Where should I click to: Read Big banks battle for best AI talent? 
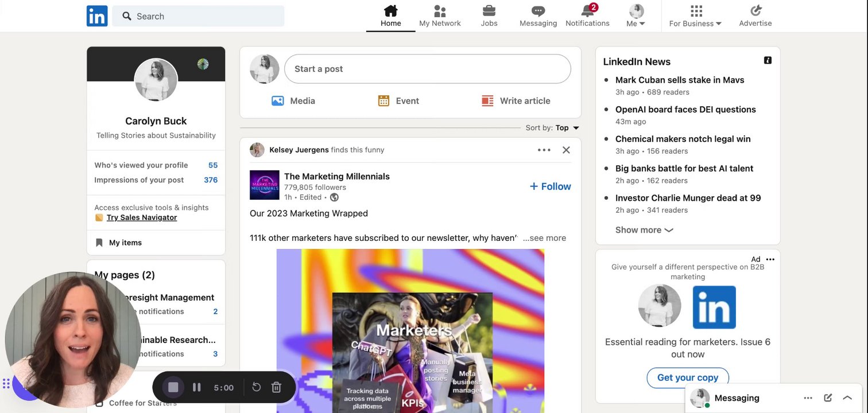[684, 169]
